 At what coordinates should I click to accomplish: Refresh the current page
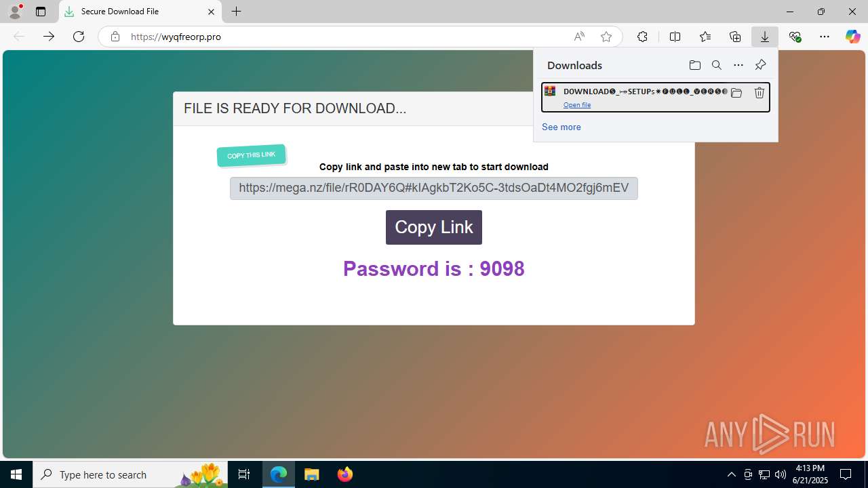(x=79, y=37)
